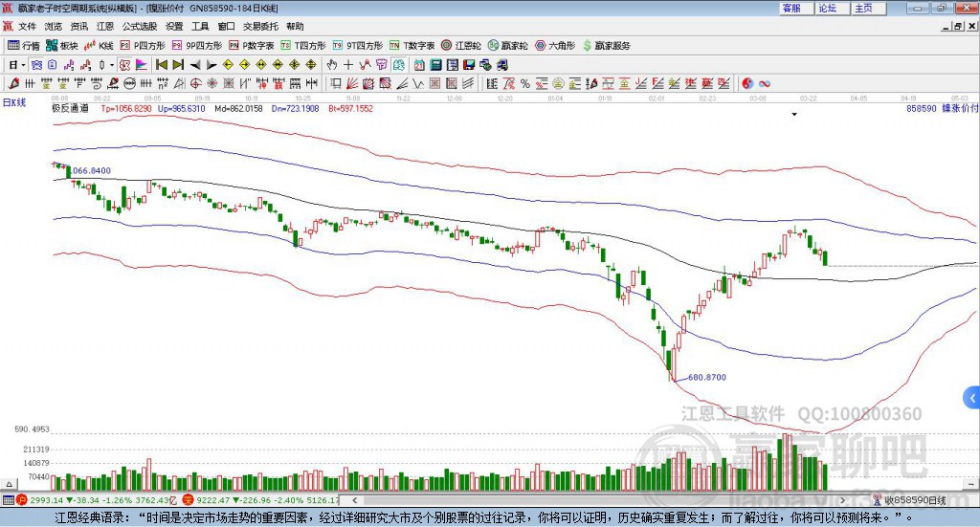This screenshot has height=527, width=980.
Task: Click the 论坛 forum button
Action: (828, 8)
